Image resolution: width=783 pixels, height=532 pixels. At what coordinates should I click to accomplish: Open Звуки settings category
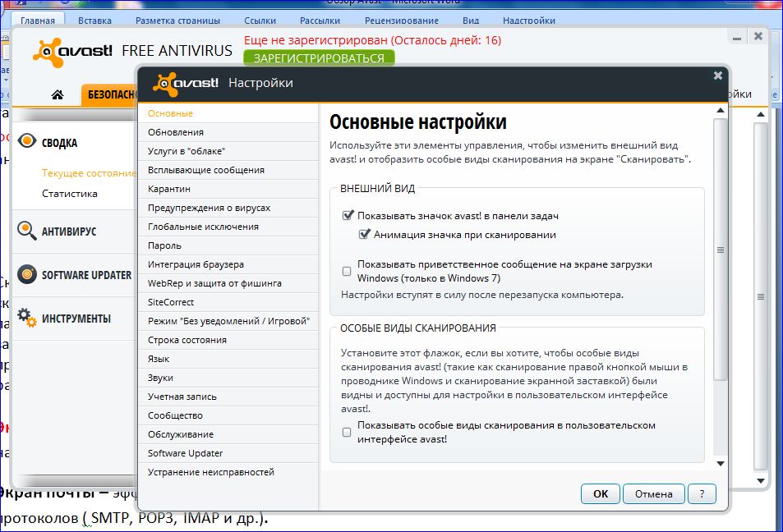228,378
